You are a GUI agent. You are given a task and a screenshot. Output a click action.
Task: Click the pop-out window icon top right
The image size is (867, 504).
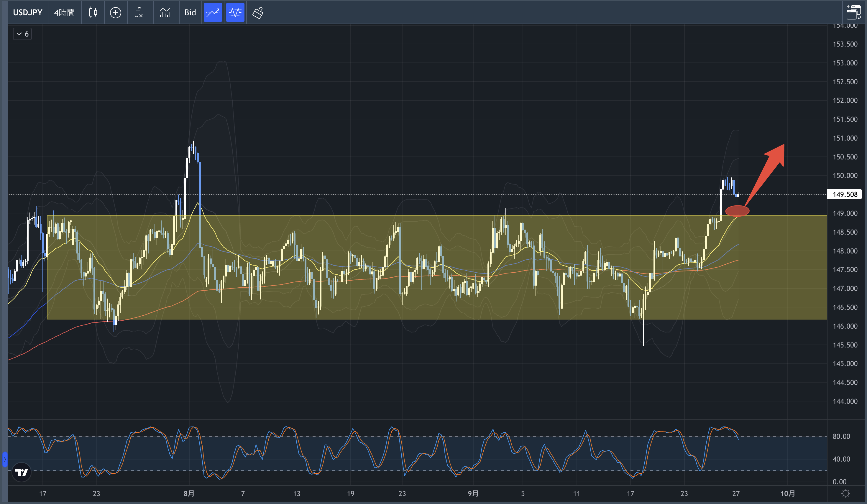(x=853, y=12)
